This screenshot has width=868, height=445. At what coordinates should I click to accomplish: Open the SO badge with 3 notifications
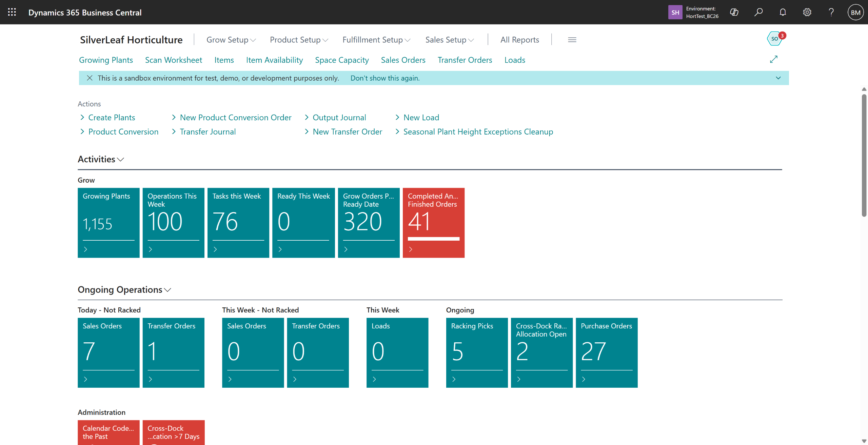pos(775,39)
